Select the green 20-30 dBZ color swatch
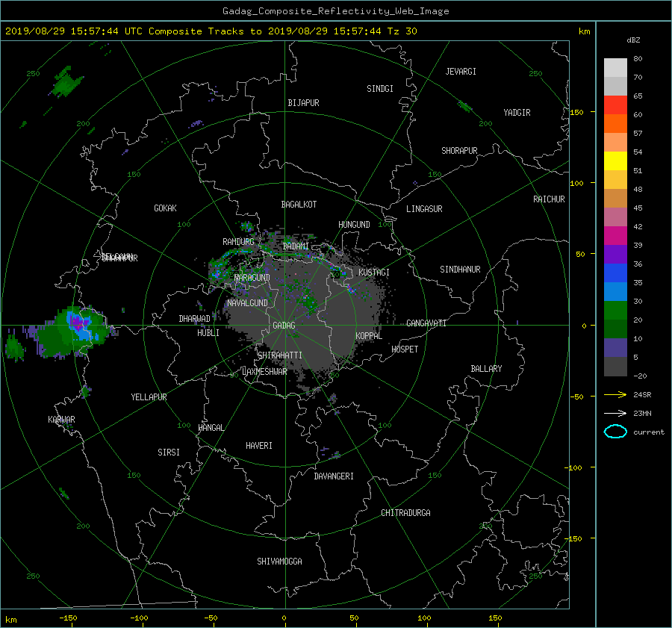The width and height of the screenshot is (672, 628). click(x=615, y=311)
